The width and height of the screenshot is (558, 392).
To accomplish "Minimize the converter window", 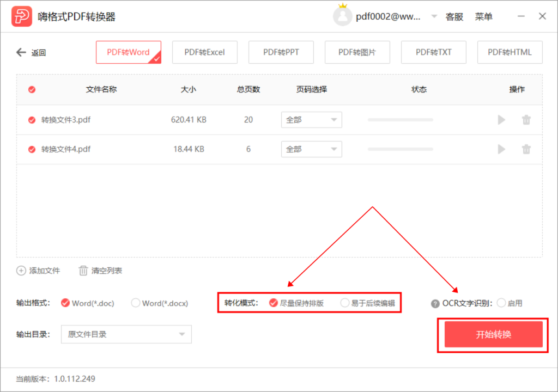I will click(x=521, y=16).
